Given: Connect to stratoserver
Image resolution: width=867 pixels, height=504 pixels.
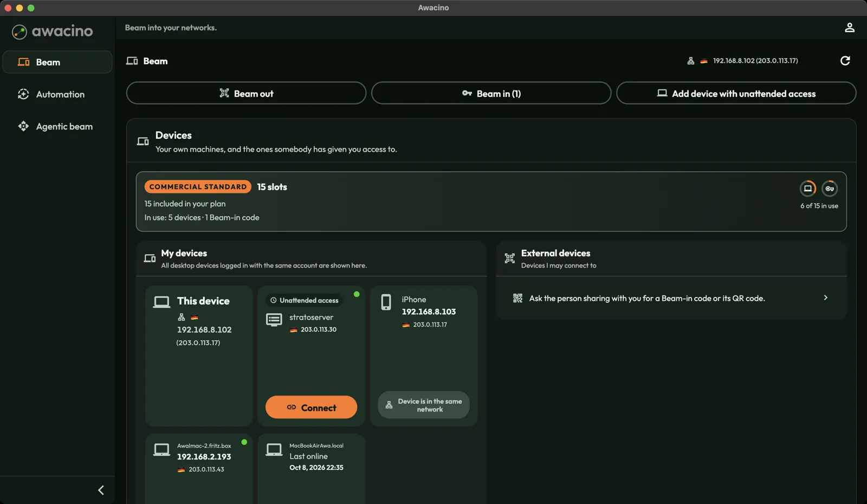Looking at the screenshot, I should (x=311, y=408).
